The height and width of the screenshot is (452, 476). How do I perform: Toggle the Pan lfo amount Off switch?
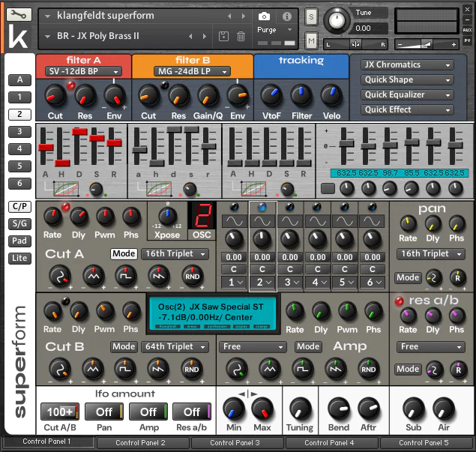104,412
